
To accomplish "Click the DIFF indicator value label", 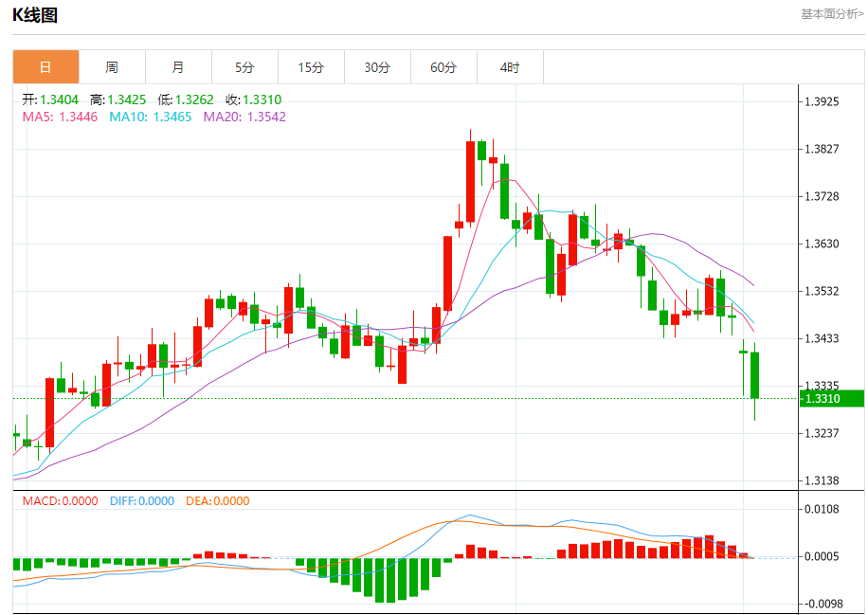I will click(142, 501).
